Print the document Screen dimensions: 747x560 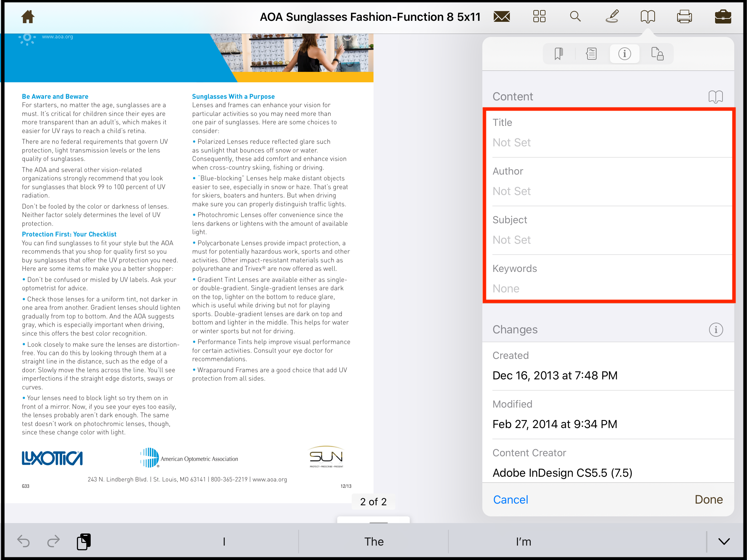pos(685,16)
